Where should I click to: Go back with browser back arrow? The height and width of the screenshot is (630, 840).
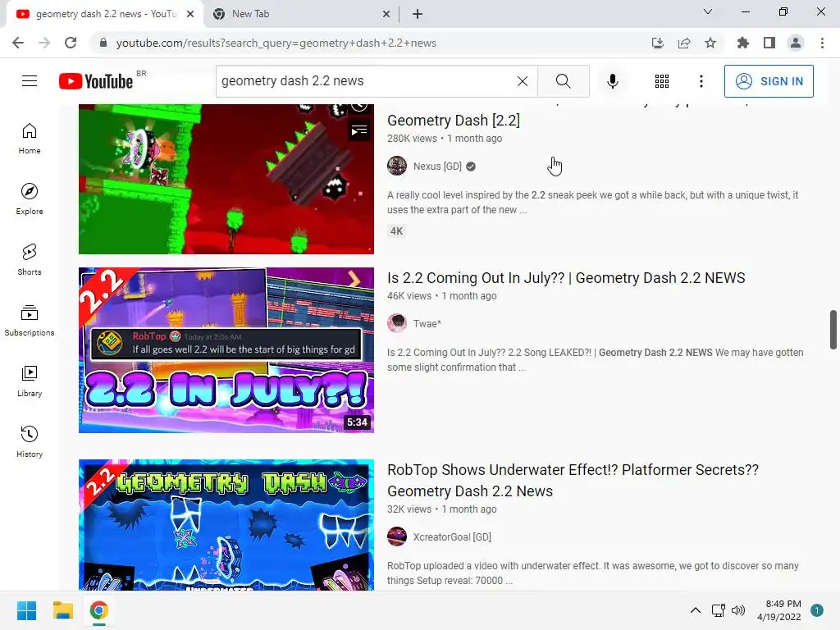tap(18, 43)
